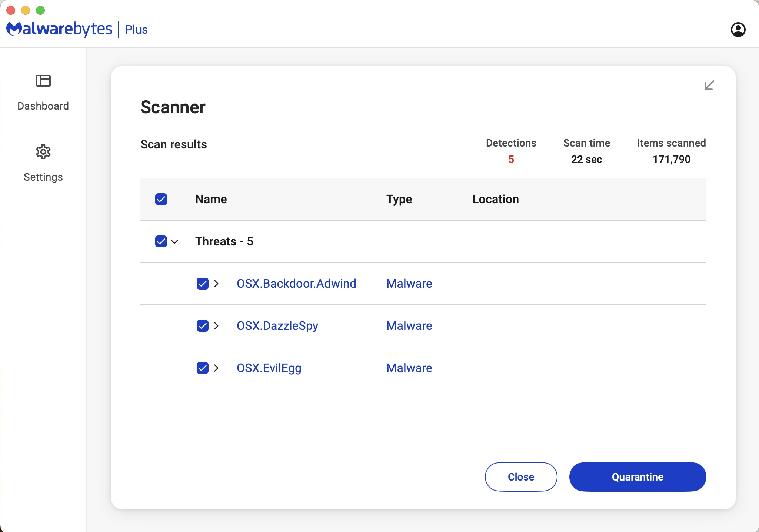Screen dimensions: 759x532
Task: Click the Close button
Action: click(x=521, y=477)
